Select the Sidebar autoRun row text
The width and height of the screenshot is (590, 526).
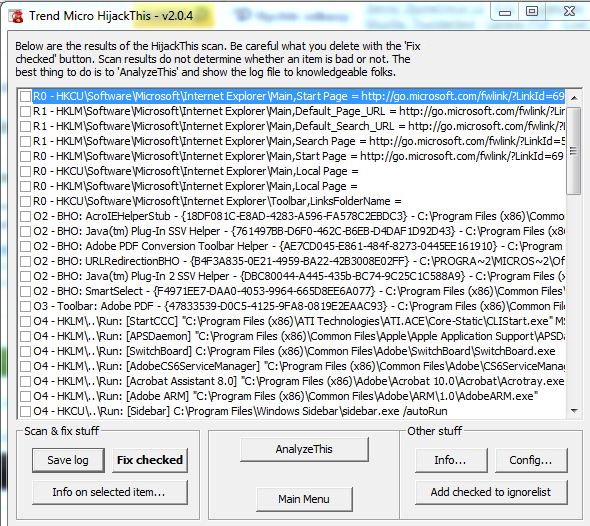[x=240, y=411]
